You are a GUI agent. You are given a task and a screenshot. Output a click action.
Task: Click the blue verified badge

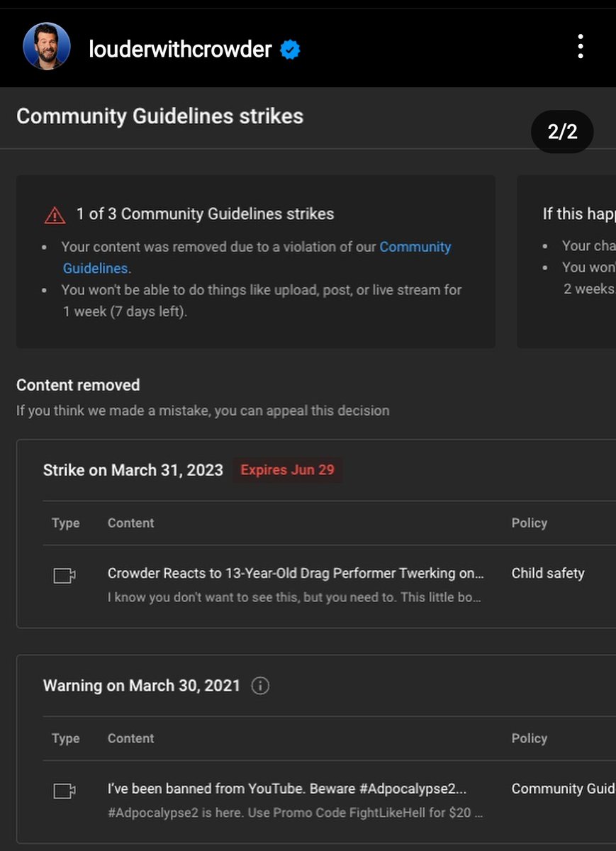click(x=289, y=49)
